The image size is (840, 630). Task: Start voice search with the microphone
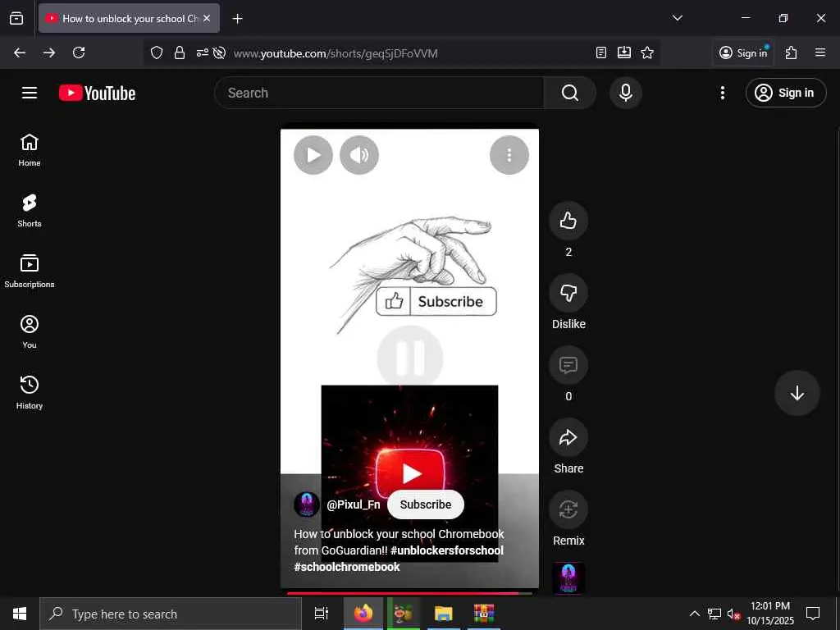[626, 93]
